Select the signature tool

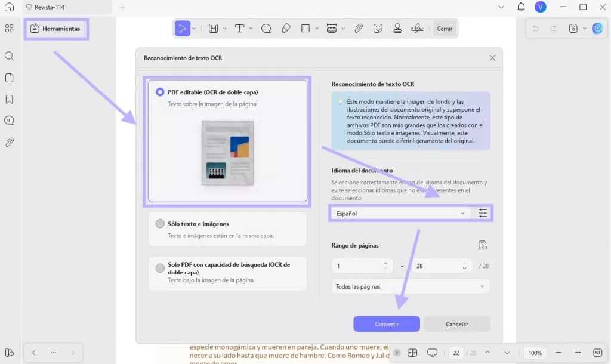(417, 29)
